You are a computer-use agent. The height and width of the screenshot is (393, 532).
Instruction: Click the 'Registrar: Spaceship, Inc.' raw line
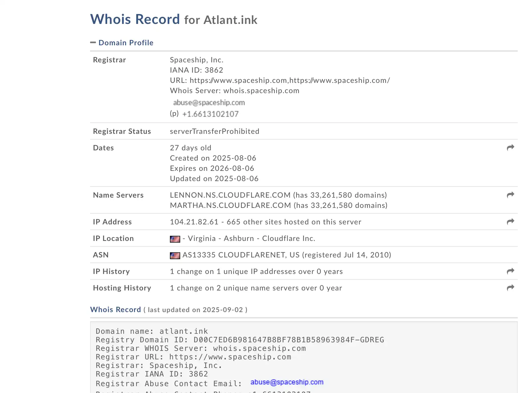pyautogui.click(x=159, y=365)
